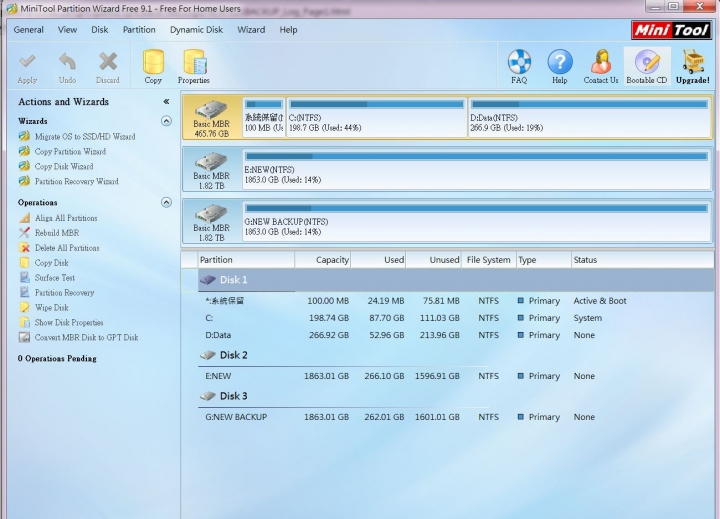The height and width of the screenshot is (519, 720).
Task: Launch Migrate OS to SSD/HD Wizard
Action: [x=85, y=136]
